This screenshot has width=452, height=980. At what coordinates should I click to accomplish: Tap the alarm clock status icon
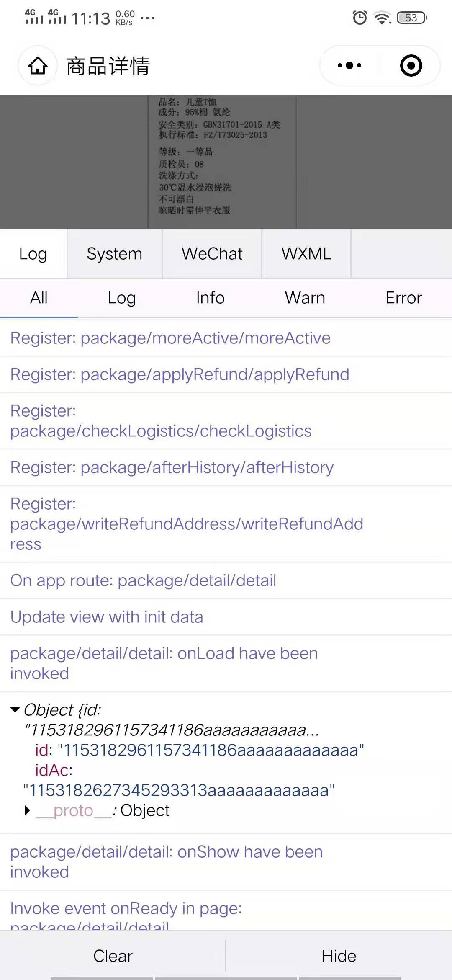(360, 18)
